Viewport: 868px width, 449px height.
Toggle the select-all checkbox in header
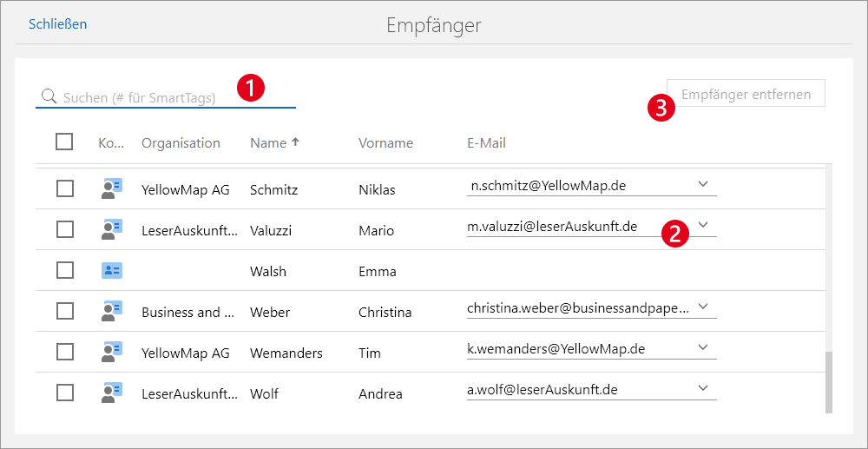[64, 142]
